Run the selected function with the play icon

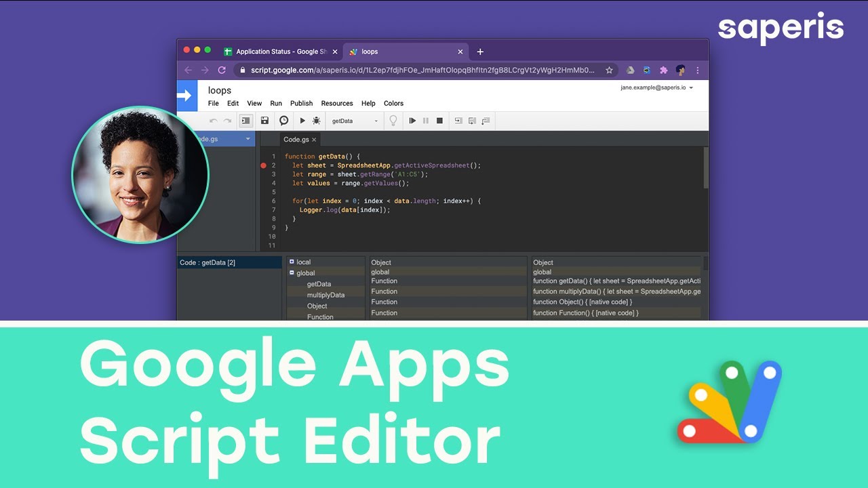(x=302, y=121)
